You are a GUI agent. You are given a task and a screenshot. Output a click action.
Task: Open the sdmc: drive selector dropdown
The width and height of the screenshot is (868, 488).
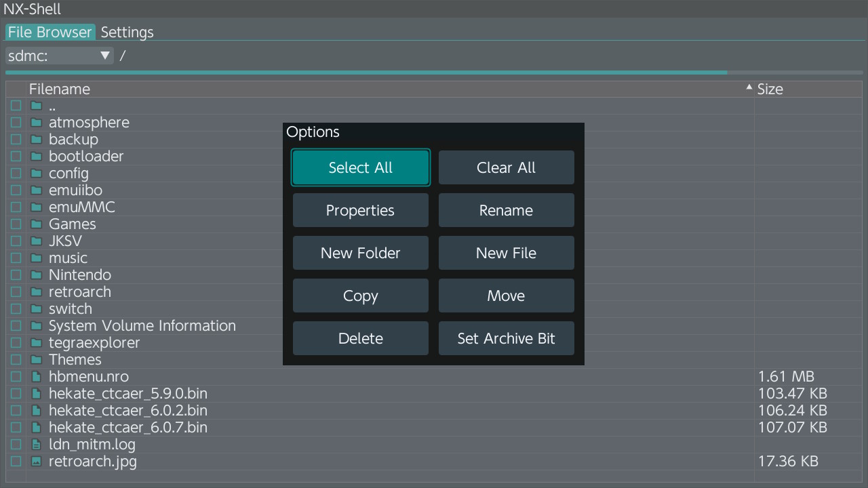[59, 55]
